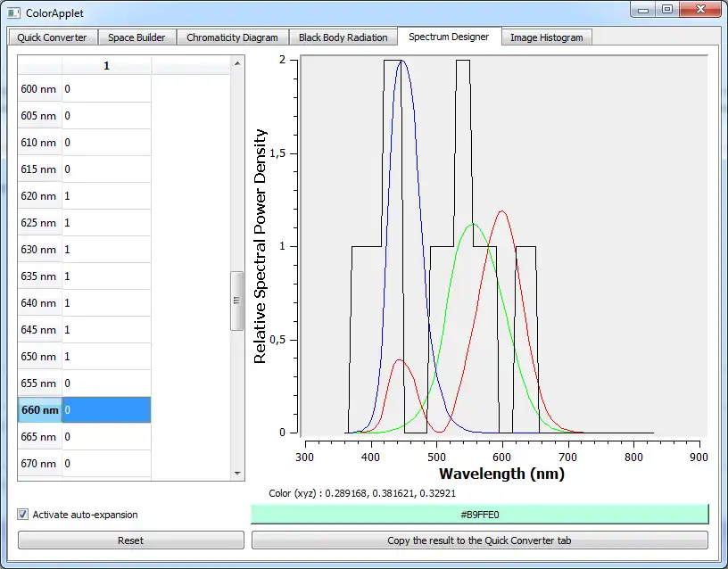Click the Relative Spectral Power Density label
Image resolution: width=728 pixels, height=569 pixels.
click(x=260, y=246)
